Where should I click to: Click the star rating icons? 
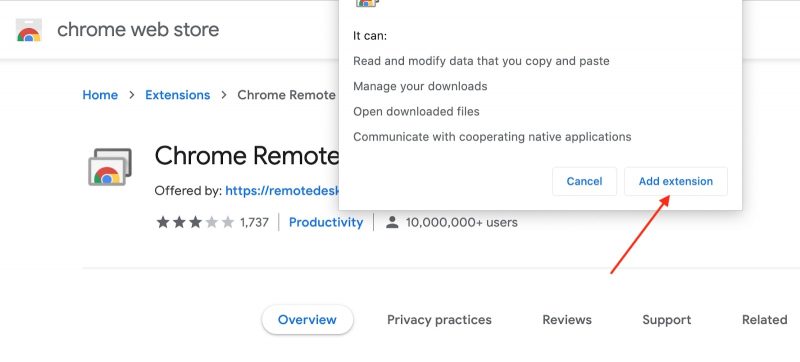click(x=195, y=222)
